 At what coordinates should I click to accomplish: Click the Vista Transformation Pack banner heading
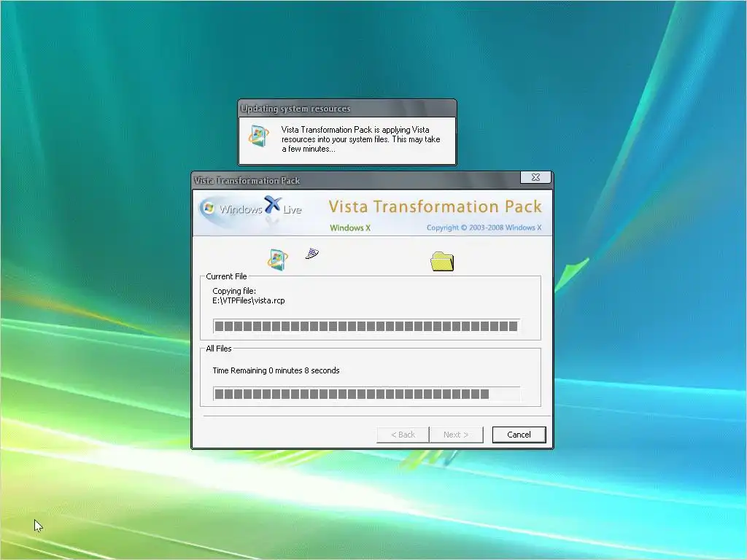[x=435, y=206]
